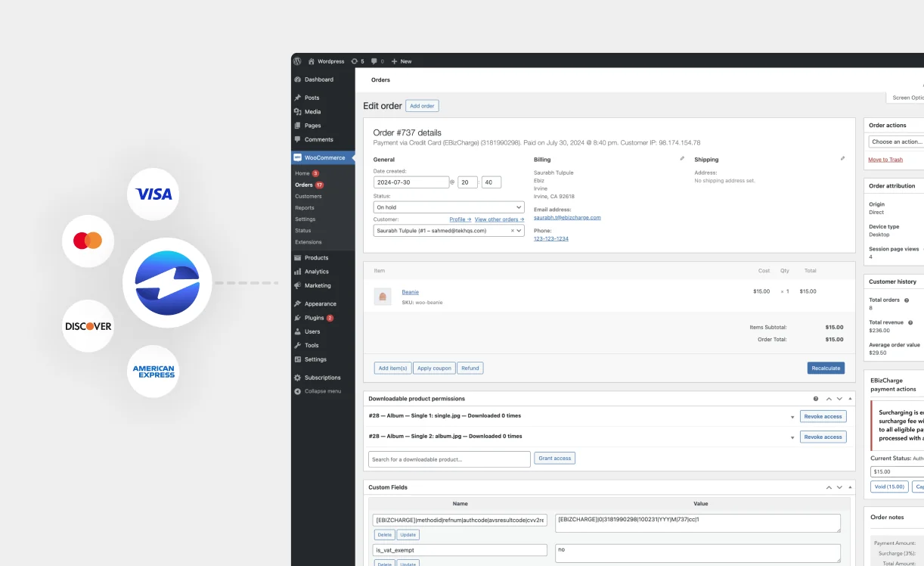
Task: Move Downloadable product permissions panel down
Action: pos(839,399)
